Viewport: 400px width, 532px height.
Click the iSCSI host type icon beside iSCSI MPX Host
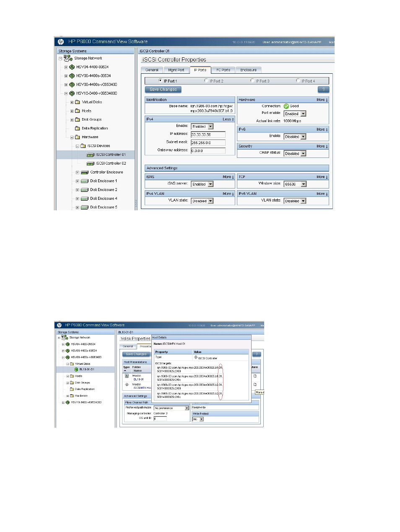[x=127, y=384]
